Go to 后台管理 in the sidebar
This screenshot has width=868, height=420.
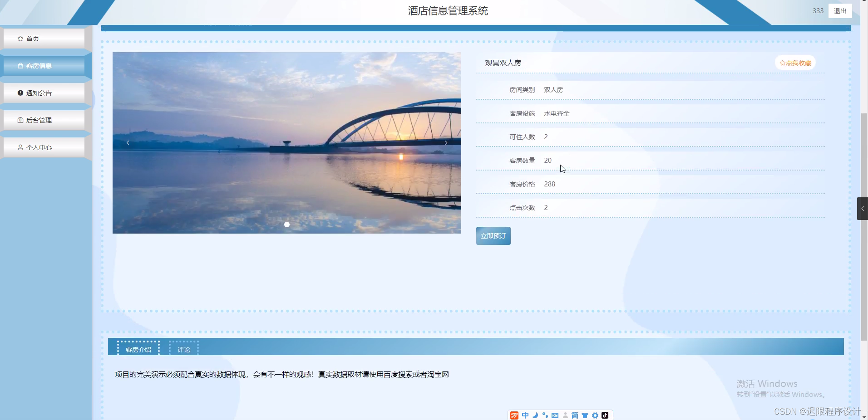click(44, 120)
